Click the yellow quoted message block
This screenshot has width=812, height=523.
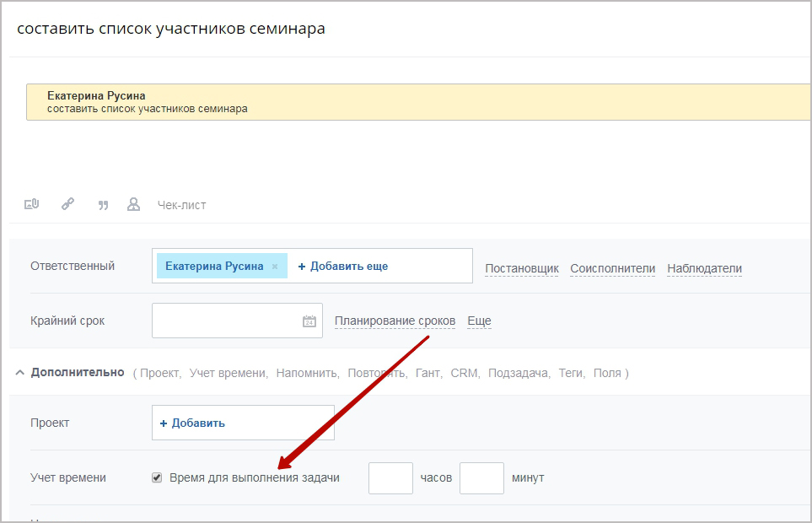(418, 102)
